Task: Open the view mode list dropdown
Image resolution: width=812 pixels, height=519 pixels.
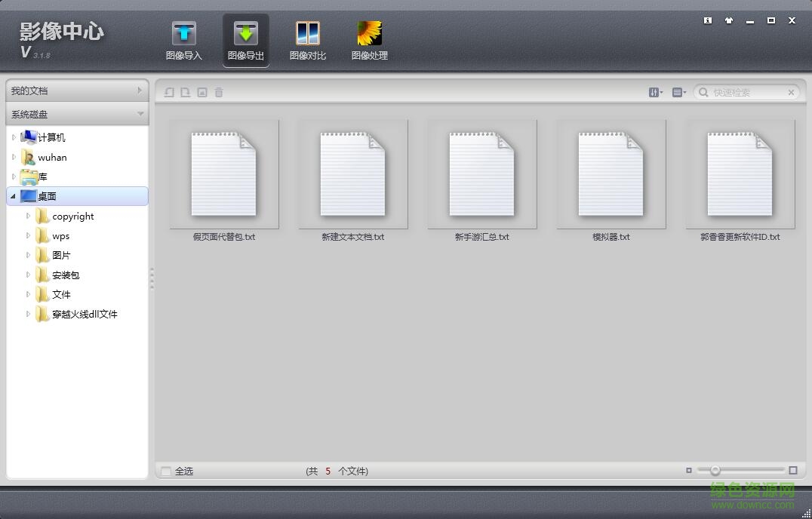Action: point(678,92)
